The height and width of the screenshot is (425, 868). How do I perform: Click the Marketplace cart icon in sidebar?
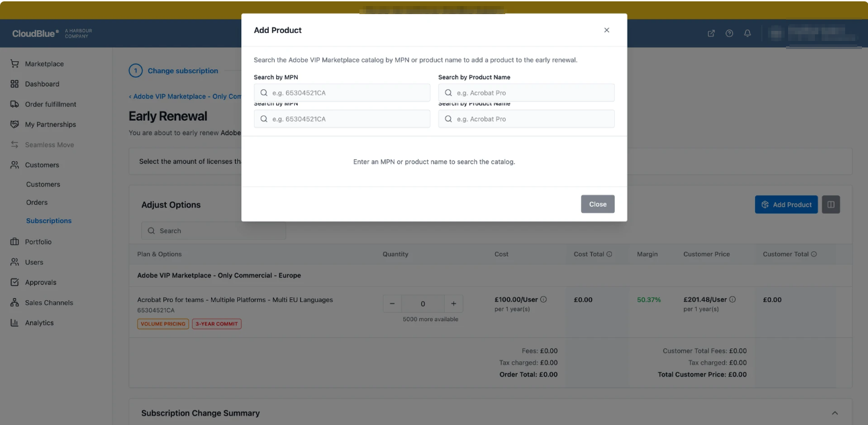click(15, 64)
